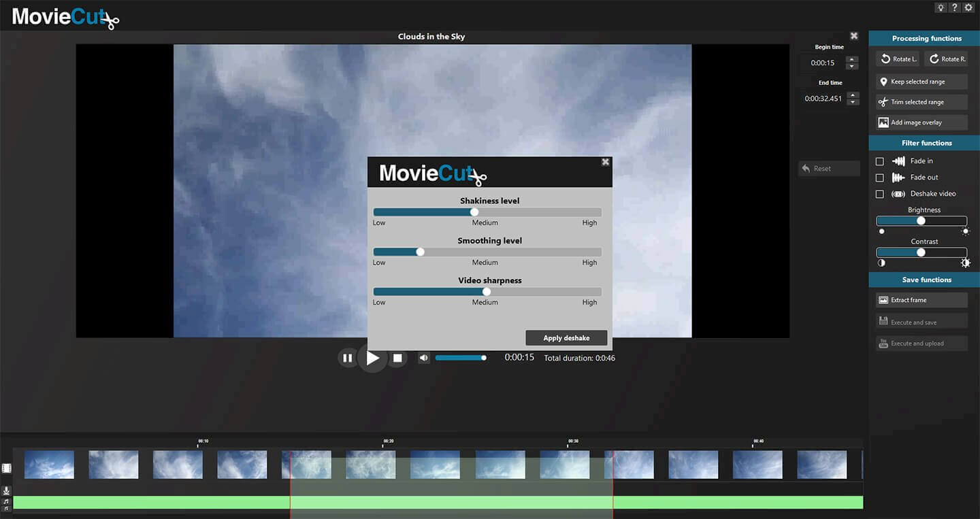This screenshot has width=980, height=519.
Task: Select the first cloud thumbnail in timeline
Action: [x=49, y=465]
